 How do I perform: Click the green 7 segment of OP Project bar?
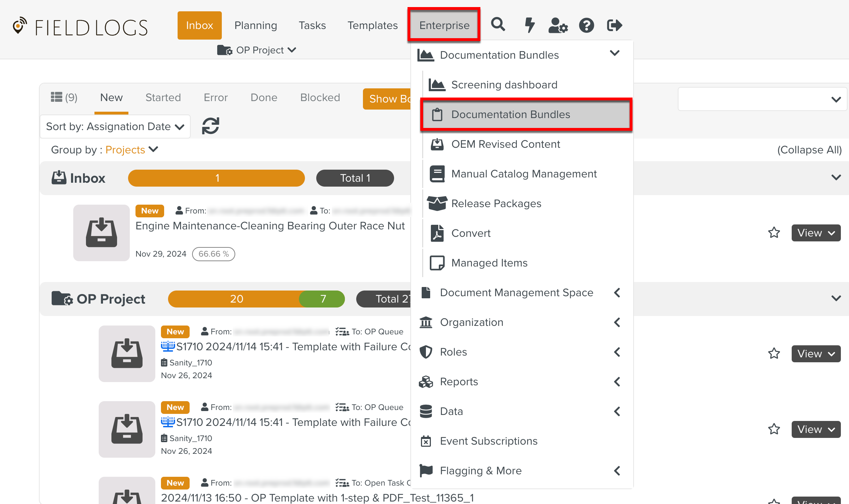point(323,299)
